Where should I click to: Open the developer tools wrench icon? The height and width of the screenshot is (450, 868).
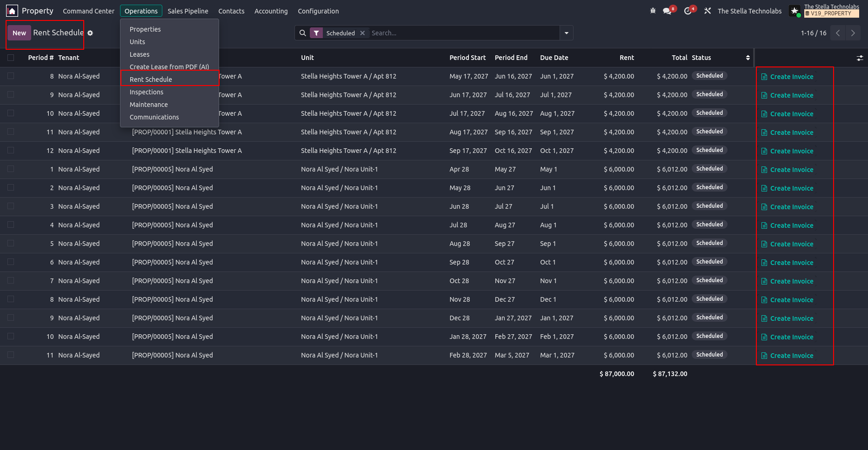pos(708,11)
